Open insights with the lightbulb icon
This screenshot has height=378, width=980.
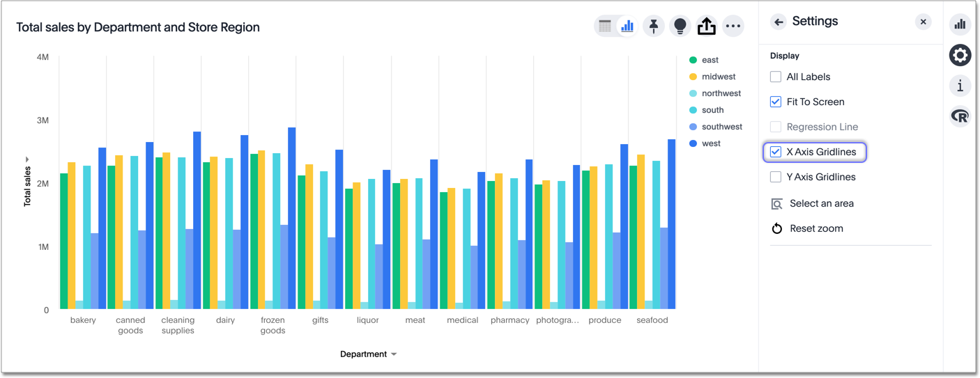(680, 26)
